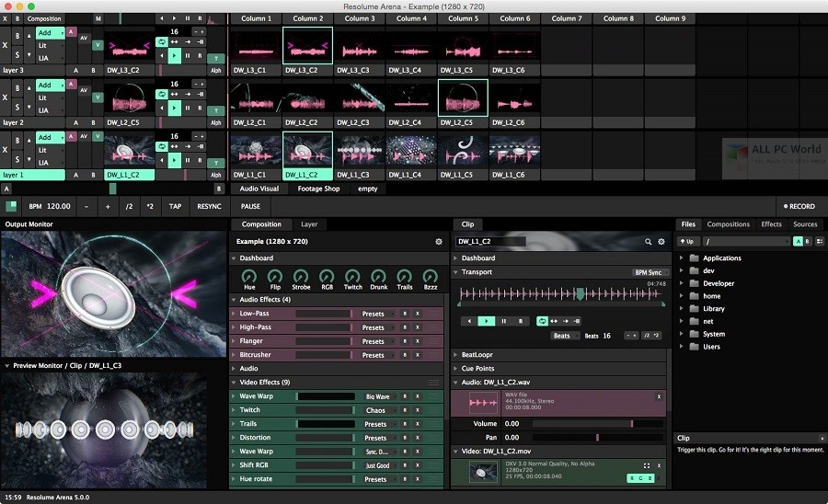Switch file browser to grid view icon
This screenshot has width=828, height=504.
[x=820, y=241]
